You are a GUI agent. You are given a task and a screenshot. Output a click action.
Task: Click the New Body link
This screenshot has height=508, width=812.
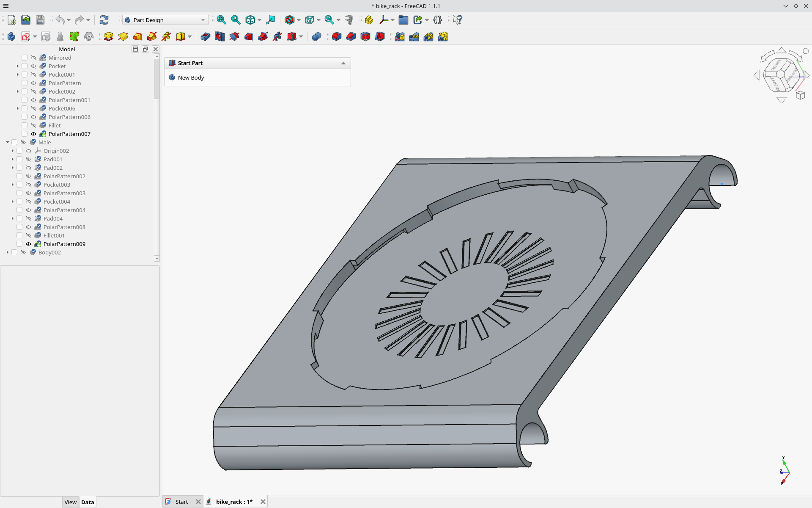pos(191,77)
